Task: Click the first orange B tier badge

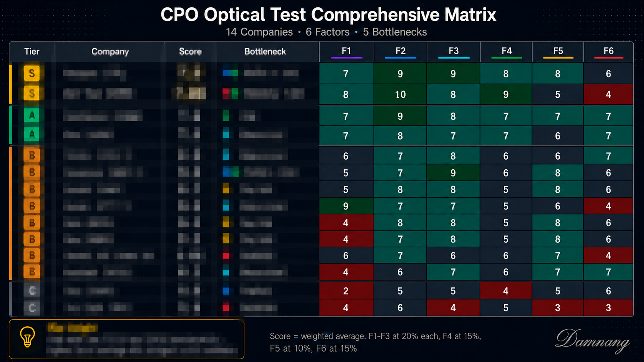Action: point(32,155)
